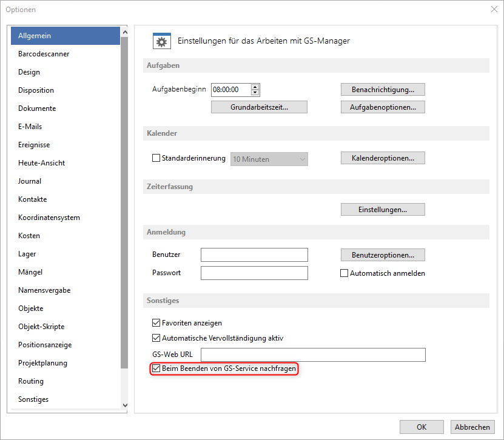The width and height of the screenshot is (504, 440).
Task: Open the Koordinatensystem options page
Action: 66,218
